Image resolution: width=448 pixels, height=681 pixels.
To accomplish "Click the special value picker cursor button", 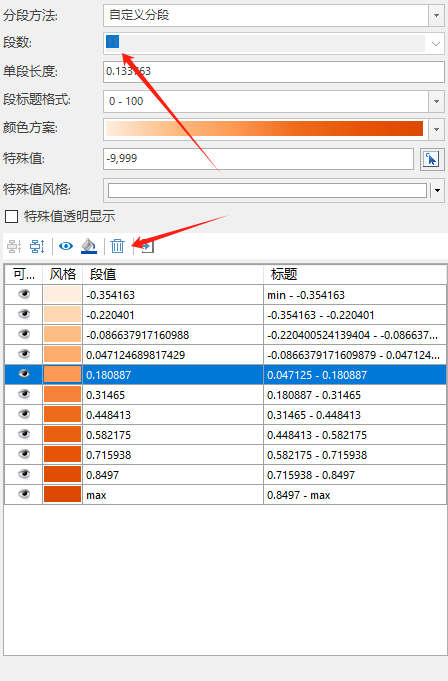I will click(x=431, y=159).
